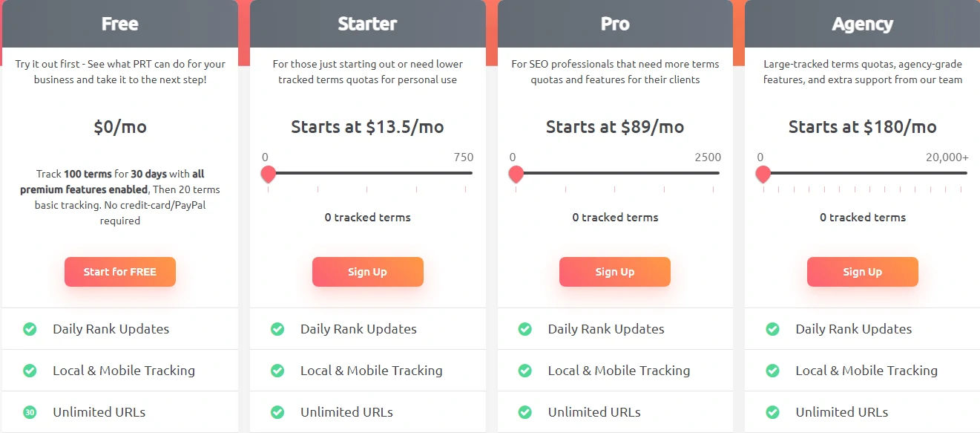The height and width of the screenshot is (433, 980).
Task: Click Sign Up under the Starter plan
Action: [x=367, y=271]
